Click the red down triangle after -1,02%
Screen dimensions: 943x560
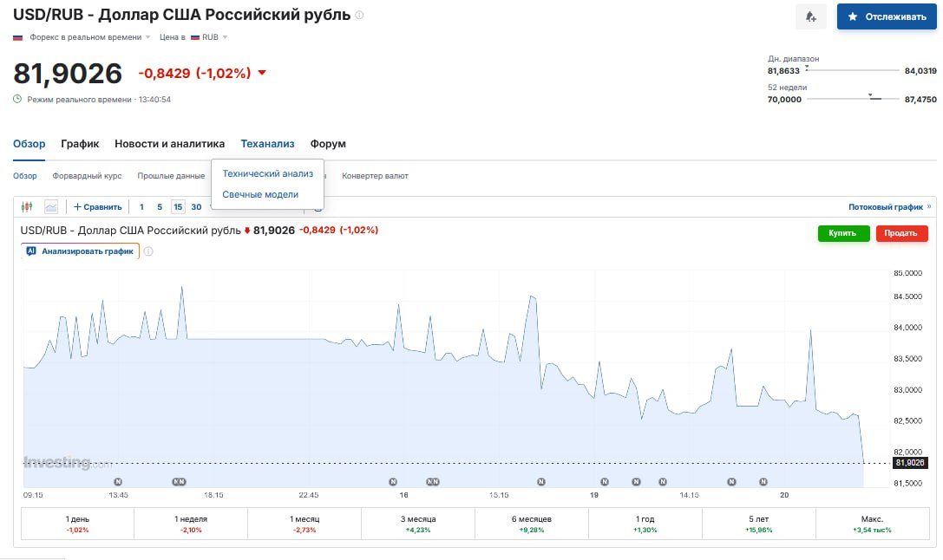click(x=262, y=73)
